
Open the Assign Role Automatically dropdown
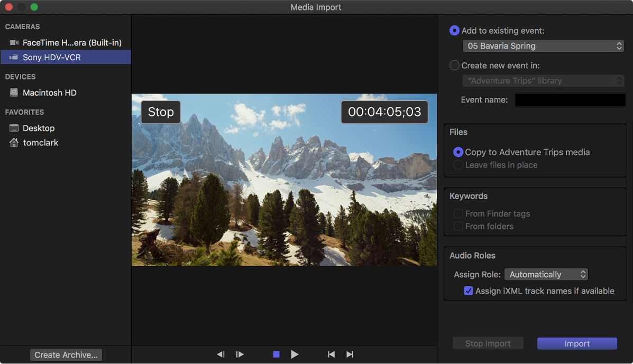pyautogui.click(x=546, y=274)
